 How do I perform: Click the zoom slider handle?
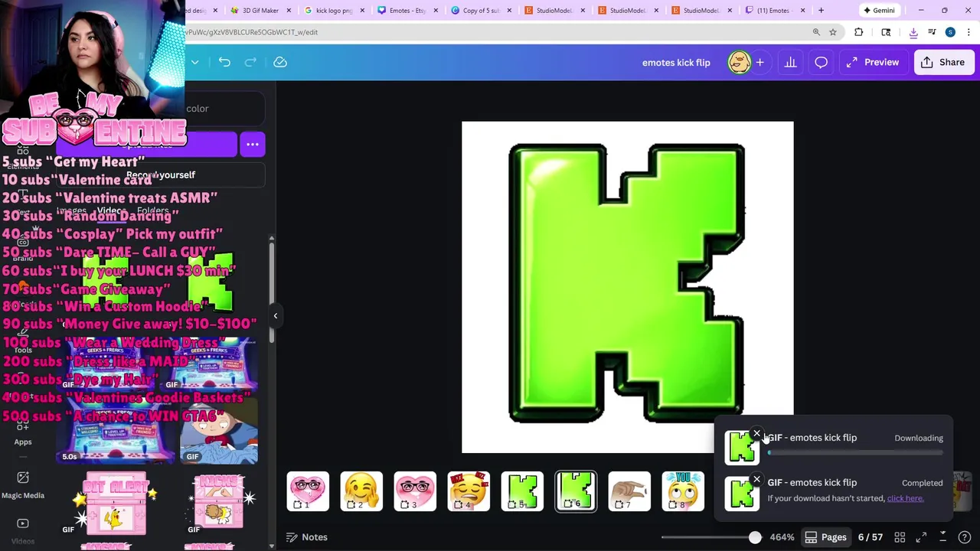[x=755, y=537]
